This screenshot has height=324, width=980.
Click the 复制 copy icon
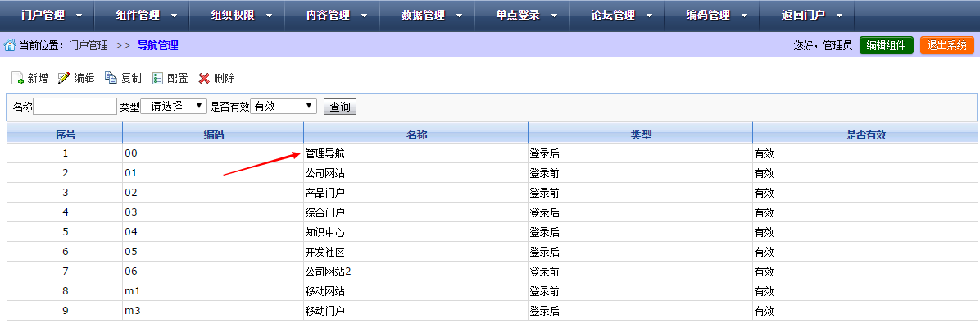pos(111,78)
